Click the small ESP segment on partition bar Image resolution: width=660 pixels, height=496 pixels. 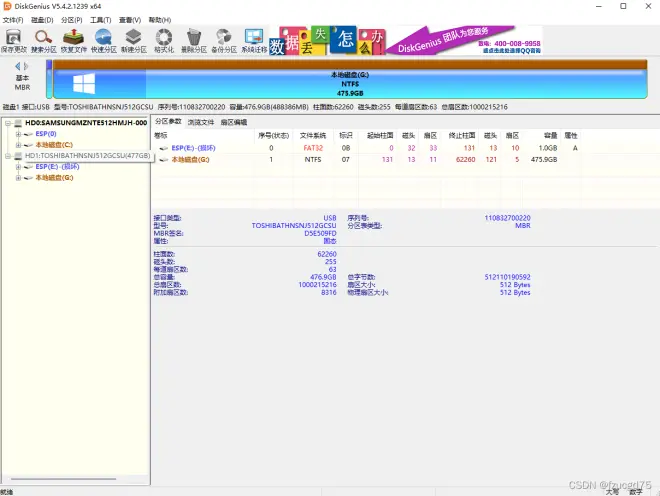coord(49,79)
